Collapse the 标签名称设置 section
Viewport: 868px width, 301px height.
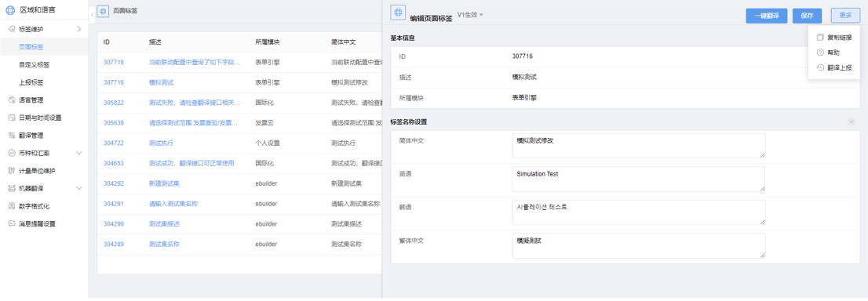click(852, 121)
